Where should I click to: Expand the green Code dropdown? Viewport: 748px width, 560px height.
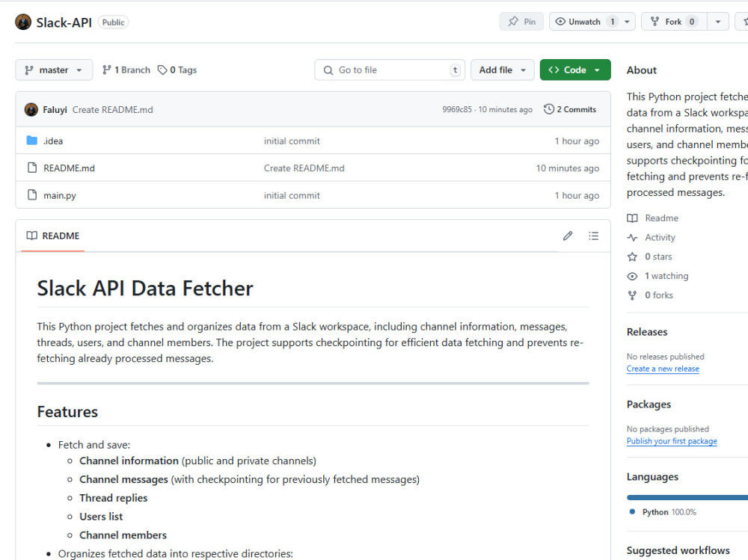pyautogui.click(x=574, y=70)
